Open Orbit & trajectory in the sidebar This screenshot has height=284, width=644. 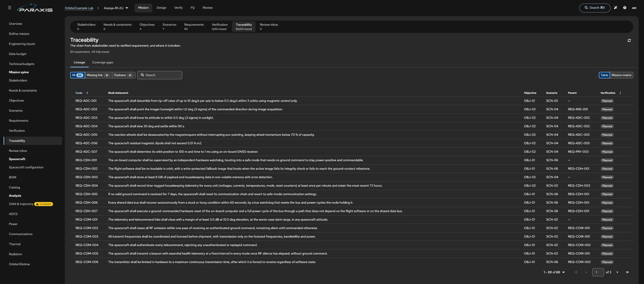[x=21, y=204]
